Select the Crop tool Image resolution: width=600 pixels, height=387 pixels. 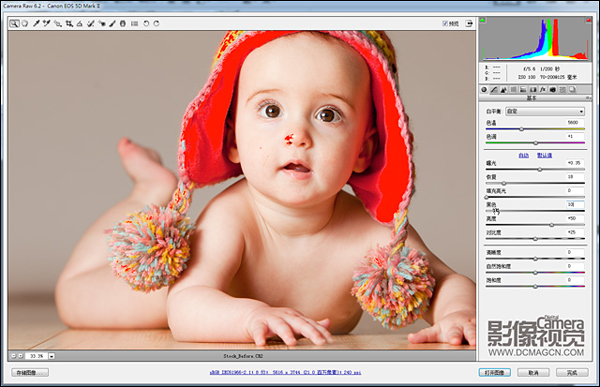click(69, 24)
